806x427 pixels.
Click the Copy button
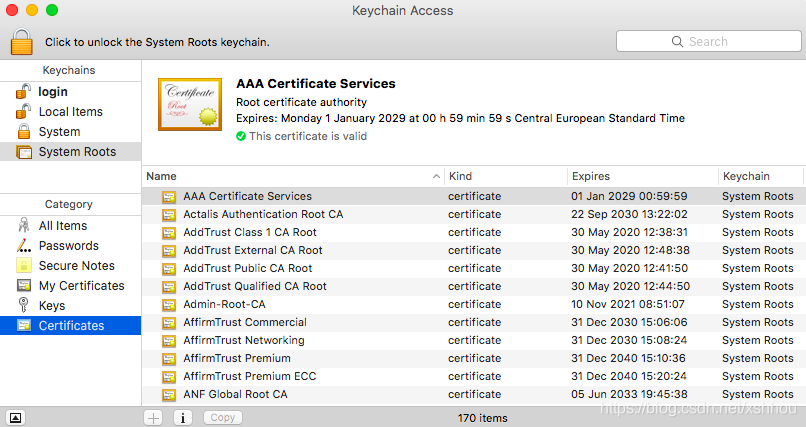223,418
